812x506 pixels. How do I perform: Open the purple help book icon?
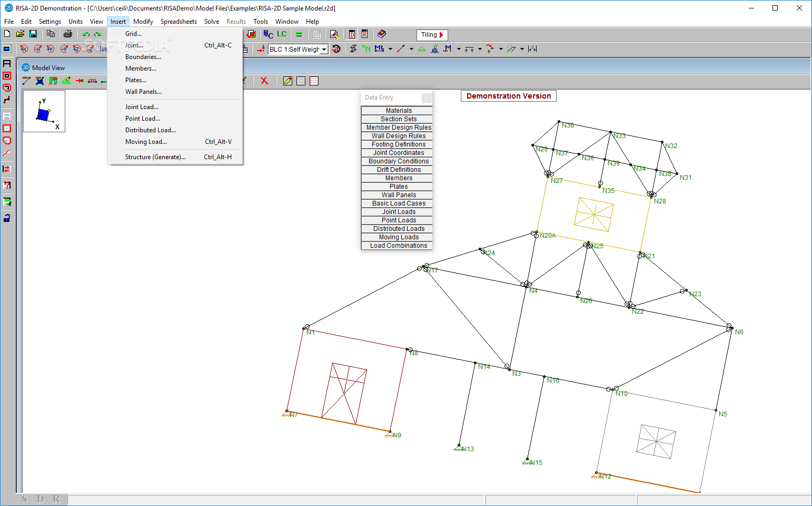pyautogui.click(x=382, y=34)
